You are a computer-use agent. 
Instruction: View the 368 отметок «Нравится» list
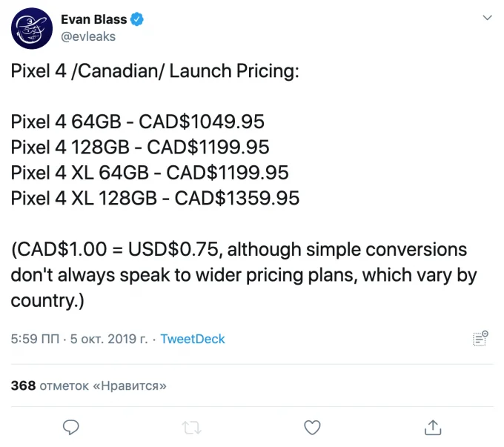89,385
